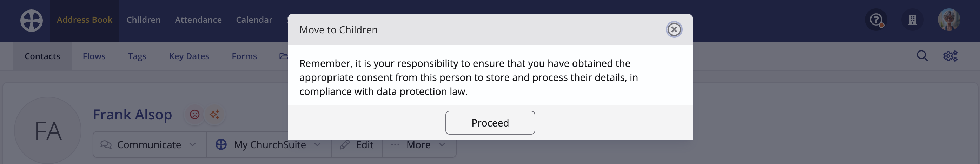Click the Edit button

pyautogui.click(x=357, y=145)
